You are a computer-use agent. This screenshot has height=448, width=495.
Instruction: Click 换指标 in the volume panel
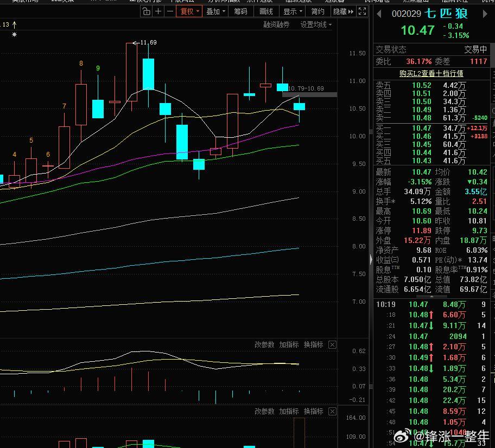click(314, 412)
